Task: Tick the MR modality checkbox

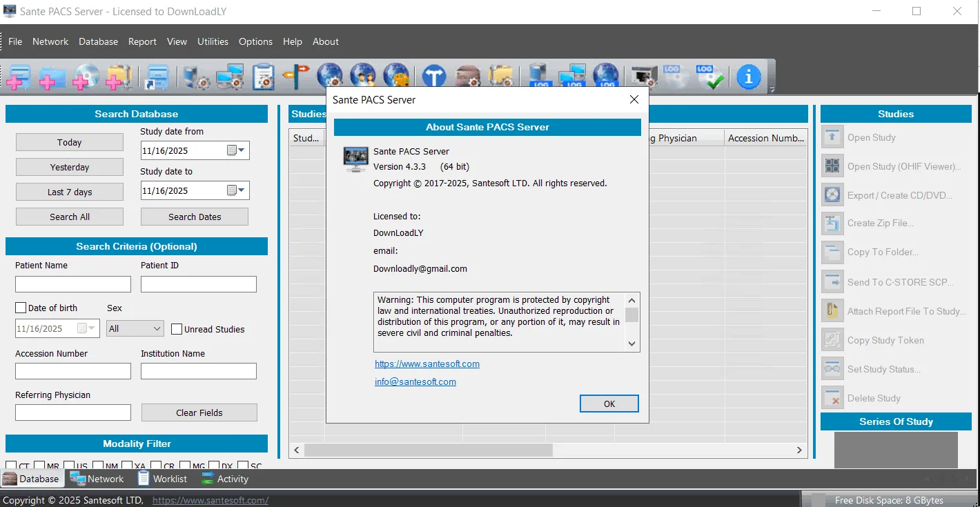Action: tap(39, 466)
